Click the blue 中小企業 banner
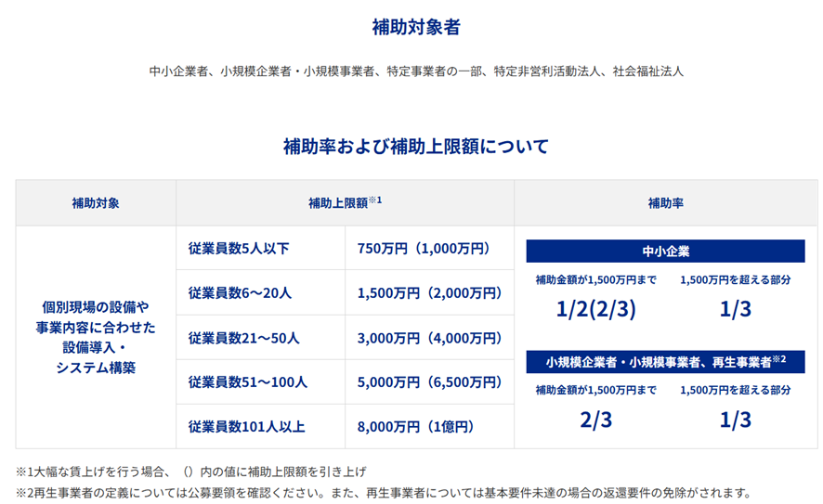This screenshot has height=504, width=823. click(665, 252)
